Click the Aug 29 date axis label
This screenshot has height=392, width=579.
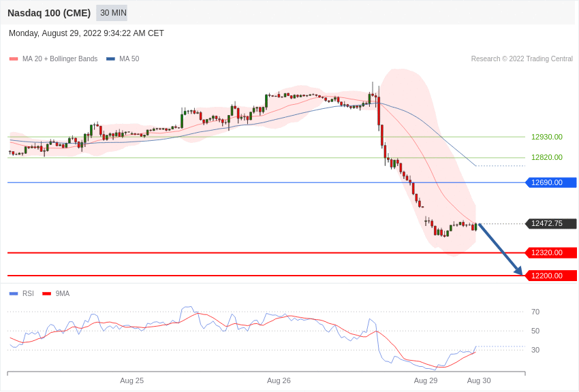(426, 380)
